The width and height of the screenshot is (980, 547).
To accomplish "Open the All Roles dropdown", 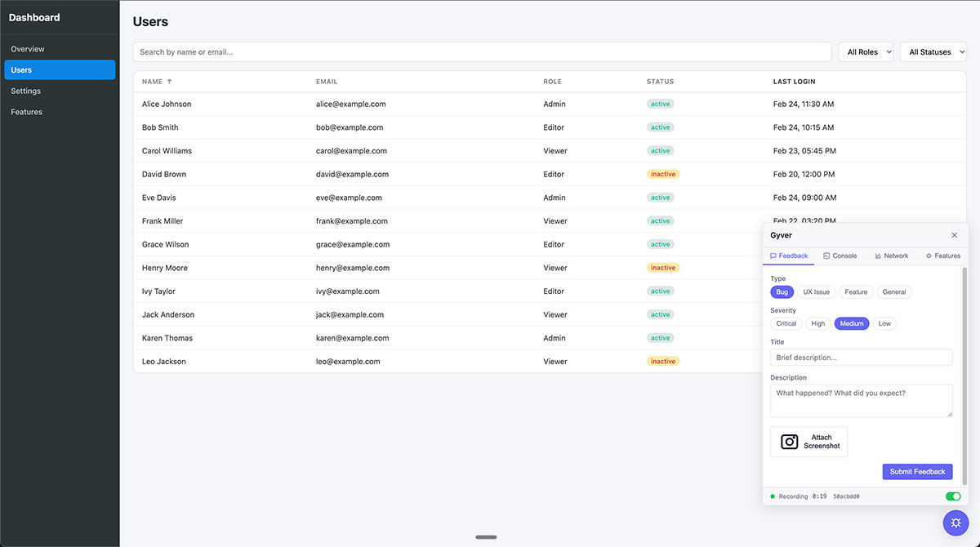I will 866,51.
